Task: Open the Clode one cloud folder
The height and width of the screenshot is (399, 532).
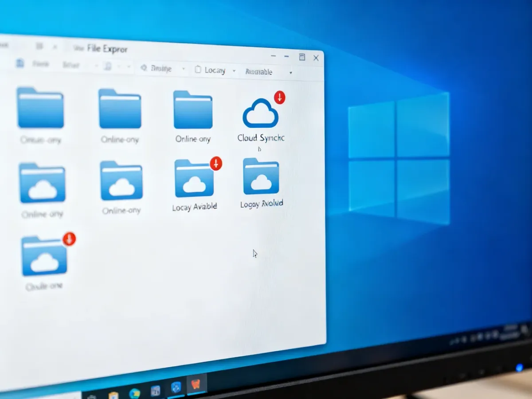Action: click(44, 256)
